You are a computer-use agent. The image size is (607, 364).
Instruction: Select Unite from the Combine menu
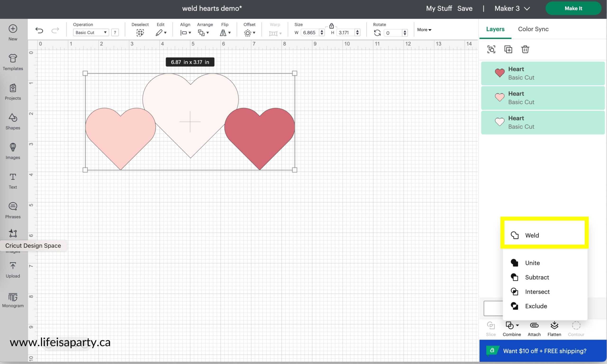pos(544,263)
